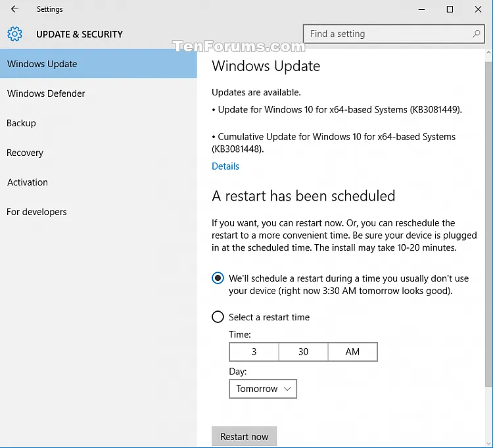Click the Update & Security gear icon
This screenshot has width=493, height=448.
tap(14, 34)
